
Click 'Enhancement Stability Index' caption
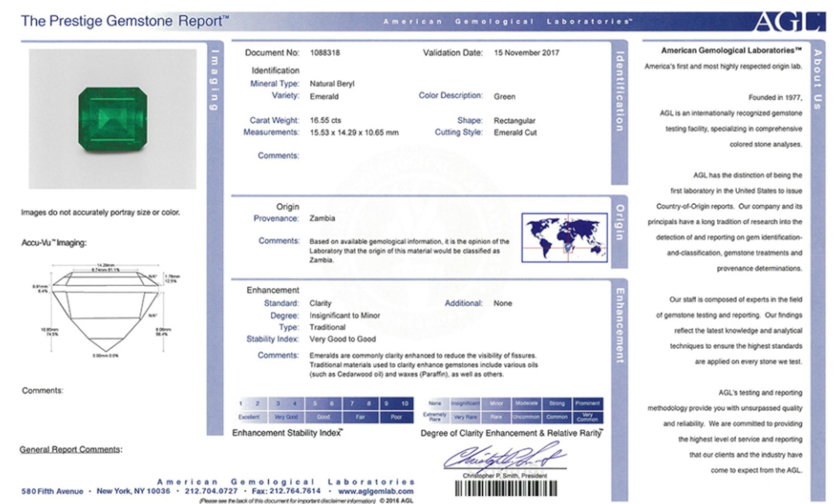click(287, 433)
